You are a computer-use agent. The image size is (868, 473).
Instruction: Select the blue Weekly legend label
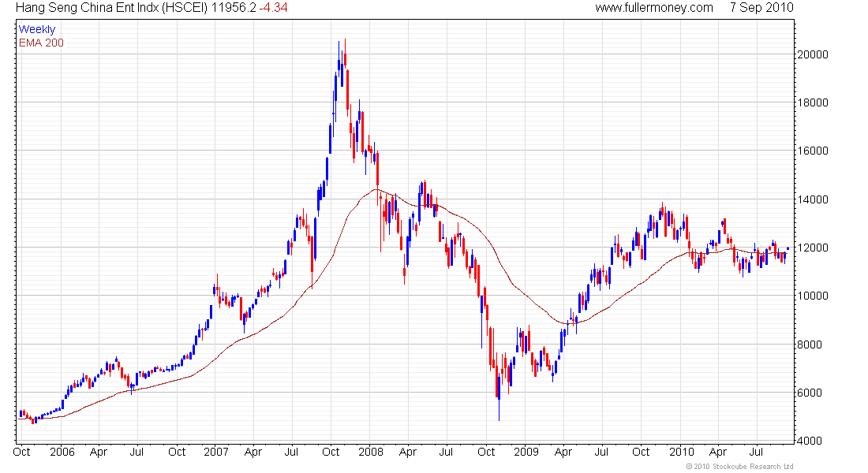point(37,30)
